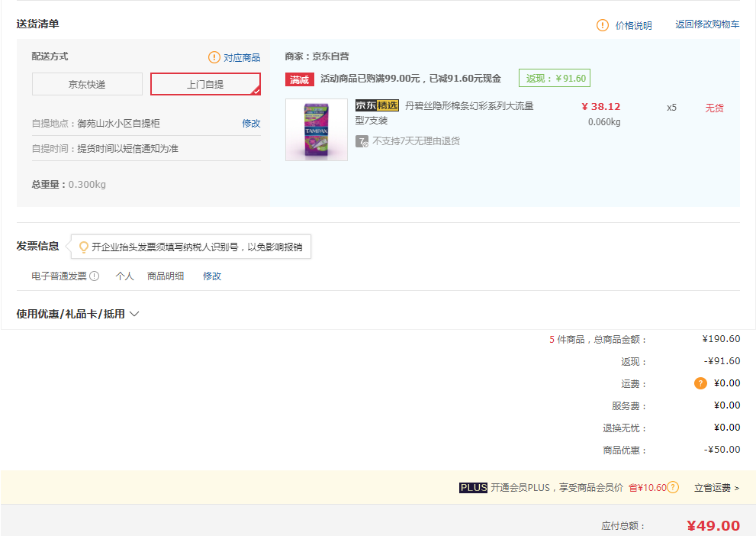Click the 返现 amount -¥91.60
756x536 pixels.
[x=722, y=361]
